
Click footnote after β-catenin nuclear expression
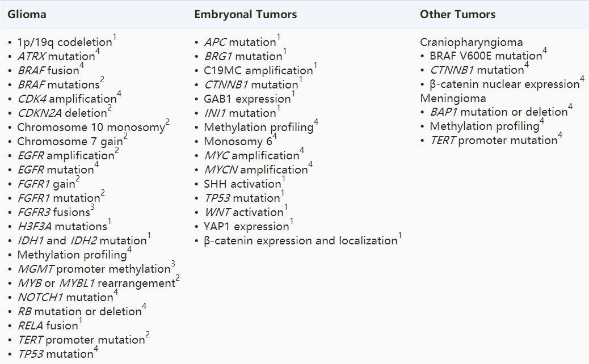[x=582, y=80]
